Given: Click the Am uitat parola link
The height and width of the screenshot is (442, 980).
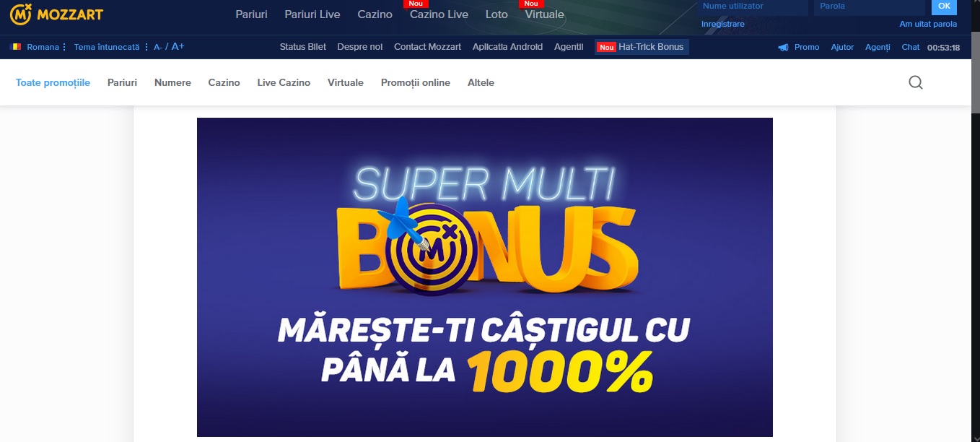Looking at the screenshot, I should click(928, 24).
